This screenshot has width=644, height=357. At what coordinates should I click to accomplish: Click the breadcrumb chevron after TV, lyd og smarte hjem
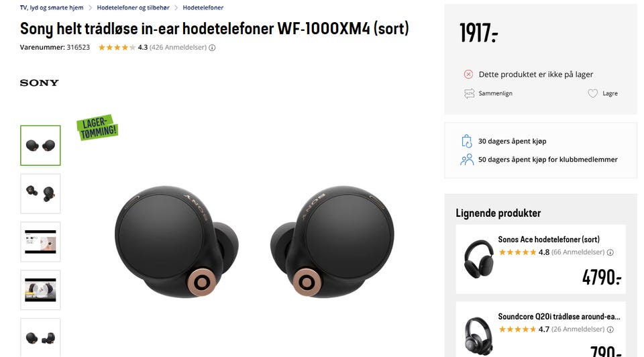click(91, 8)
